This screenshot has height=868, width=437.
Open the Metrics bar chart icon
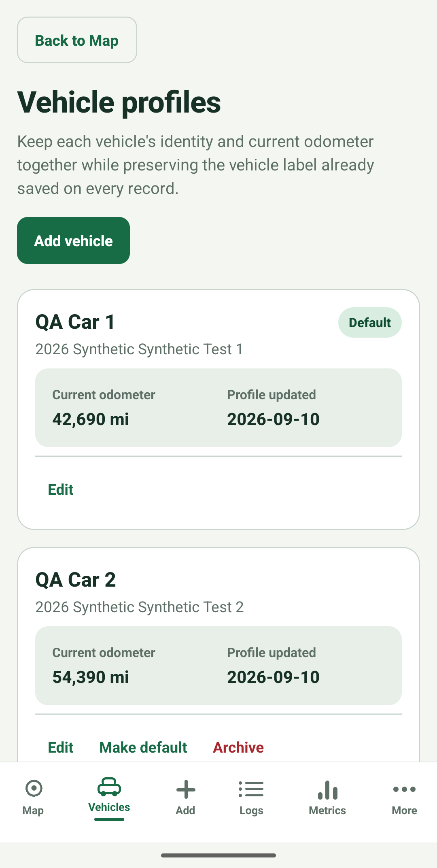[x=328, y=790]
